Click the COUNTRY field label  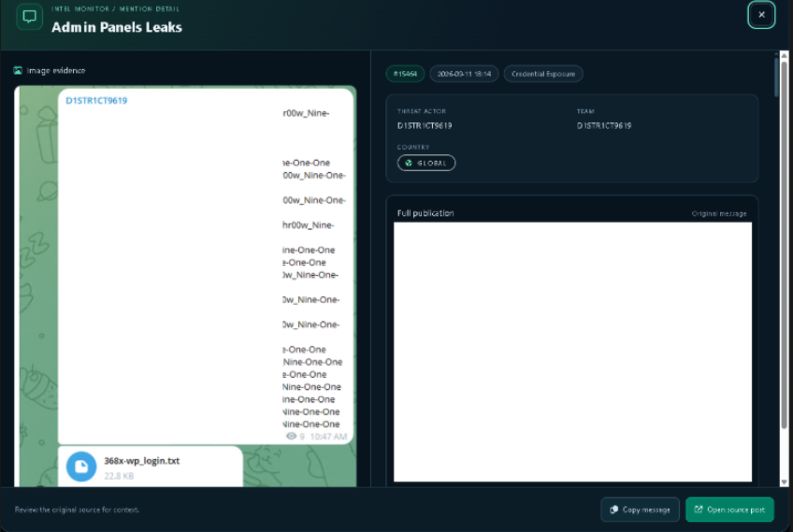pyautogui.click(x=413, y=147)
